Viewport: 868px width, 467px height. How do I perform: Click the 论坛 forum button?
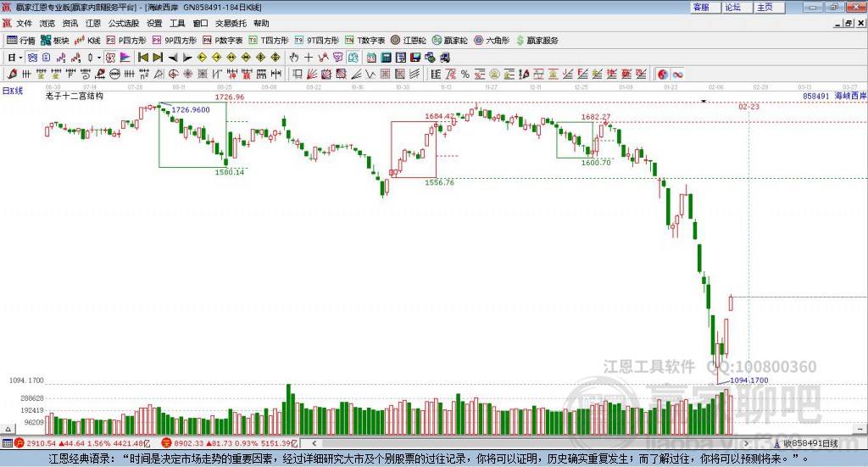click(x=738, y=7)
